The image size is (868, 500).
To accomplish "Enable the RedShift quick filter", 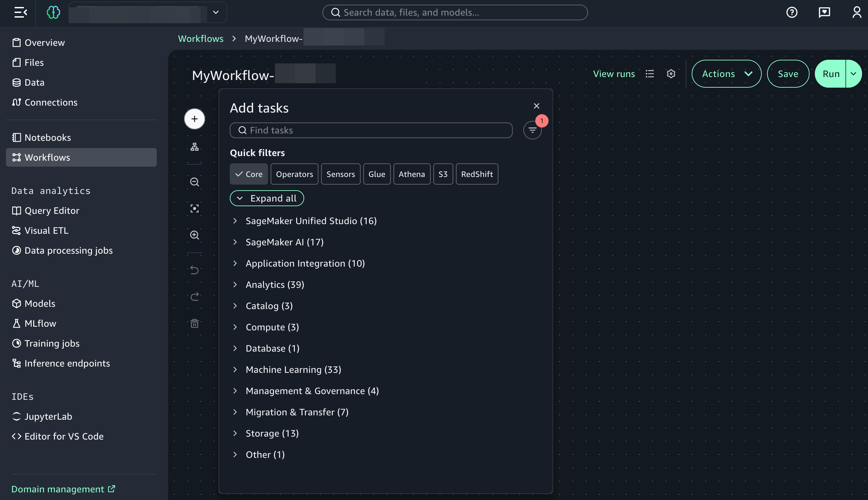I will (x=477, y=174).
